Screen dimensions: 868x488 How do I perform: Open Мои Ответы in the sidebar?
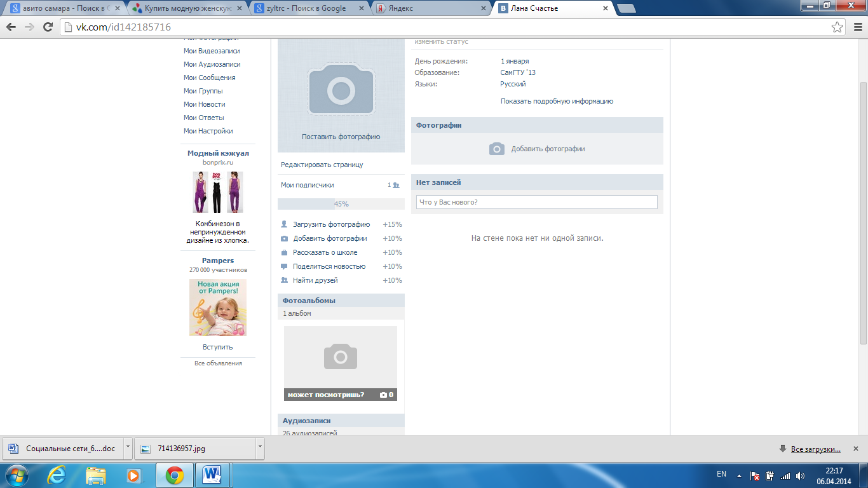pyautogui.click(x=203, y=118)
